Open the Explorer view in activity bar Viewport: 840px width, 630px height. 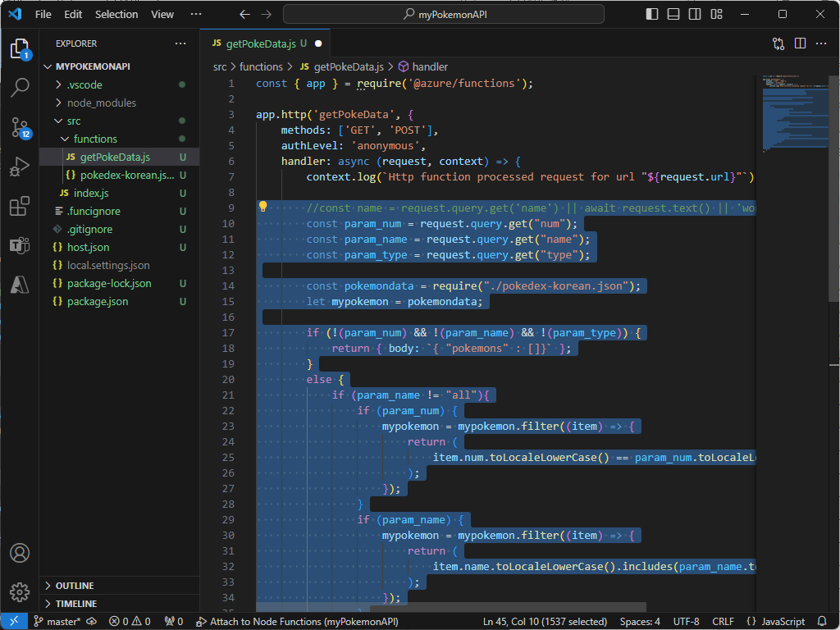20,49
